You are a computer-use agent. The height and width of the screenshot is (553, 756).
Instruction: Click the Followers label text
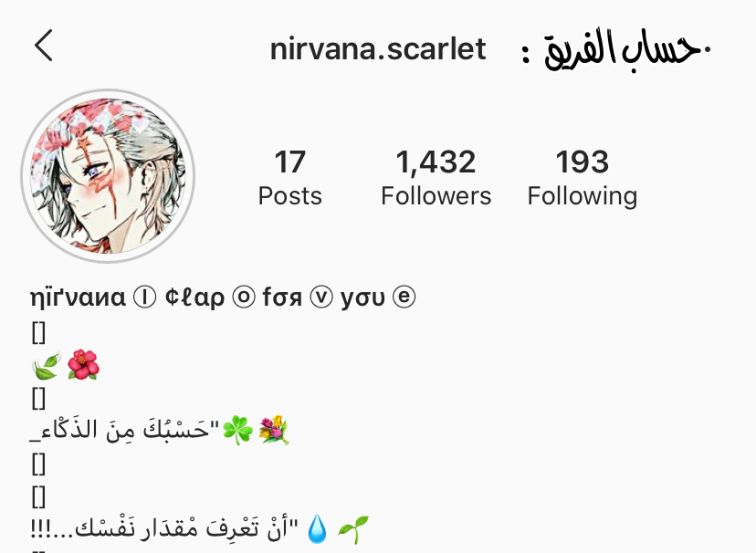tap(436, 196)
